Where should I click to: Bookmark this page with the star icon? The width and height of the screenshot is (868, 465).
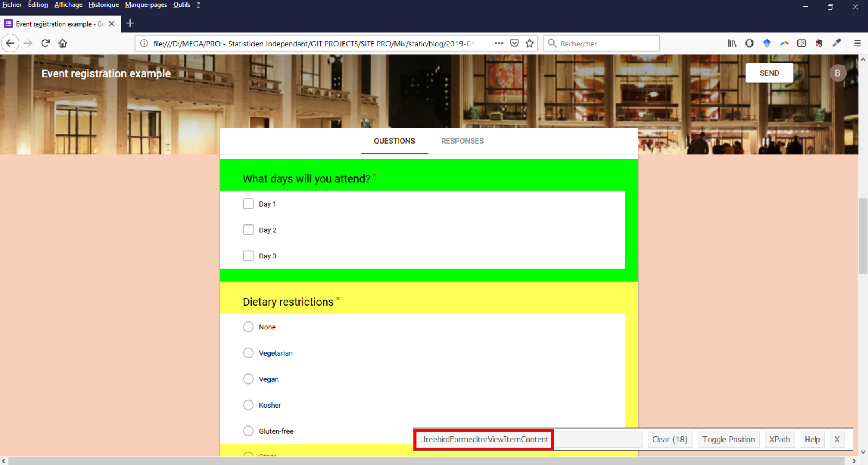click(529, 43)
